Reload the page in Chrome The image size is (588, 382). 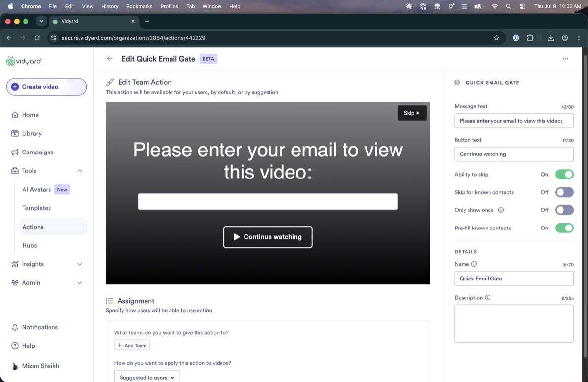pyautogui.click(x=37, y=38)
